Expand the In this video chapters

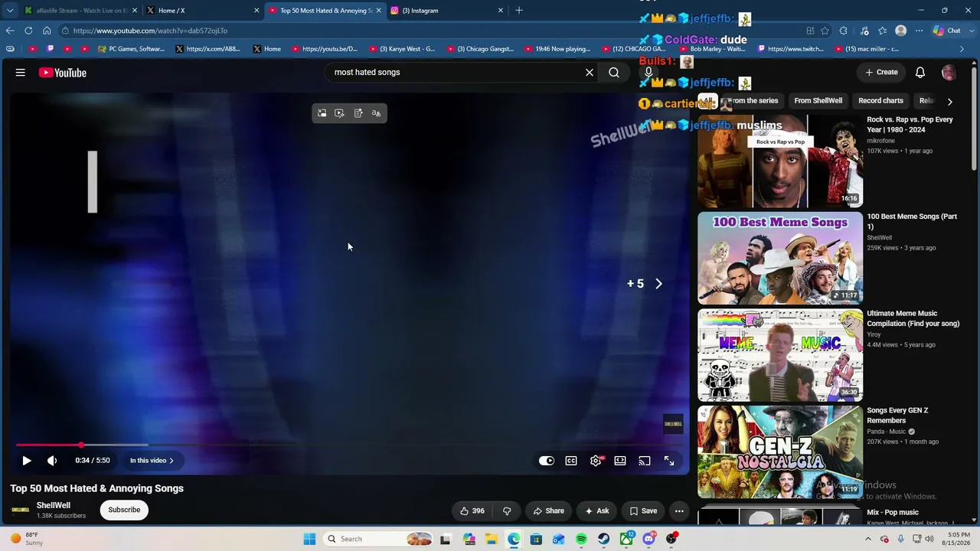152,461
